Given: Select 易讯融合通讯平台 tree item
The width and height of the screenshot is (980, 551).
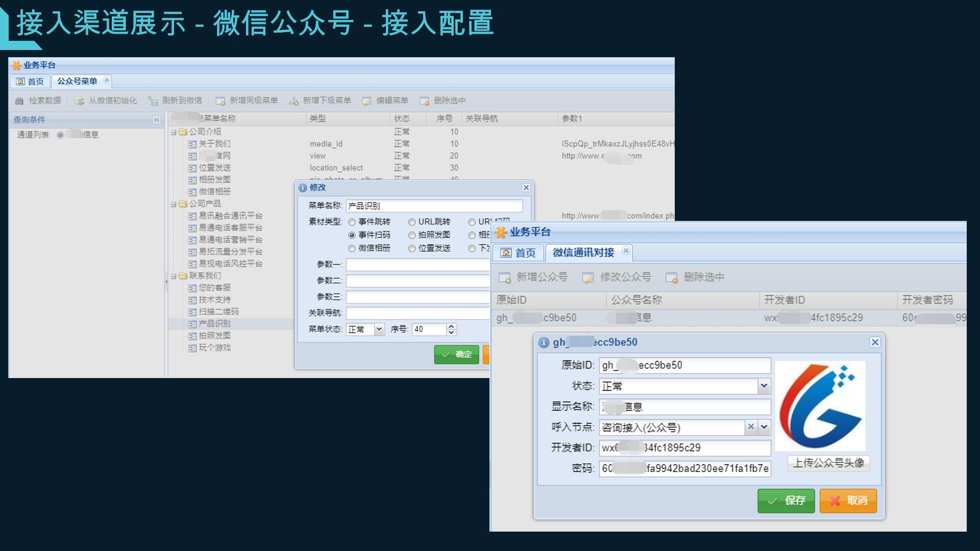Looking at the screenshot, I should click(231, 216).
